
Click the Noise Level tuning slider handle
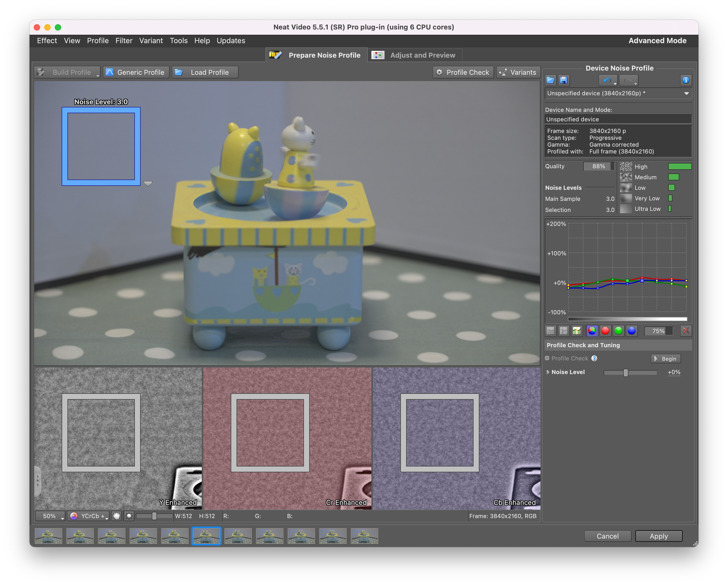tap(626, 373)
